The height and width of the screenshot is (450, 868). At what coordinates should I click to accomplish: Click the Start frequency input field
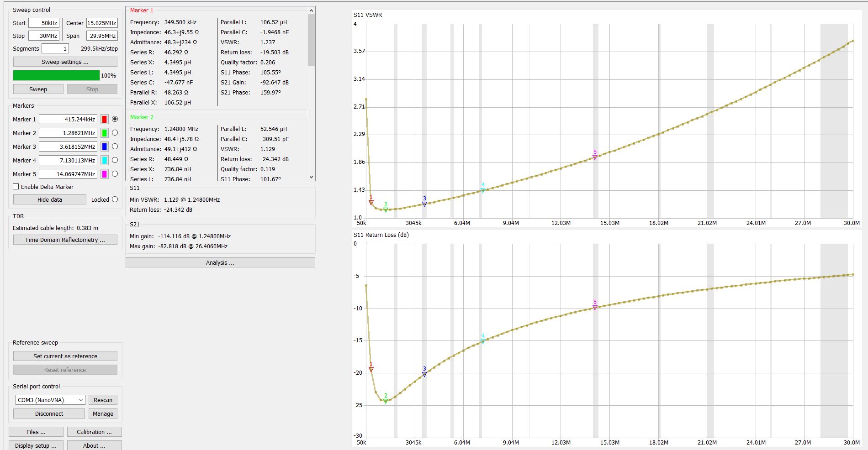[44, 23]
